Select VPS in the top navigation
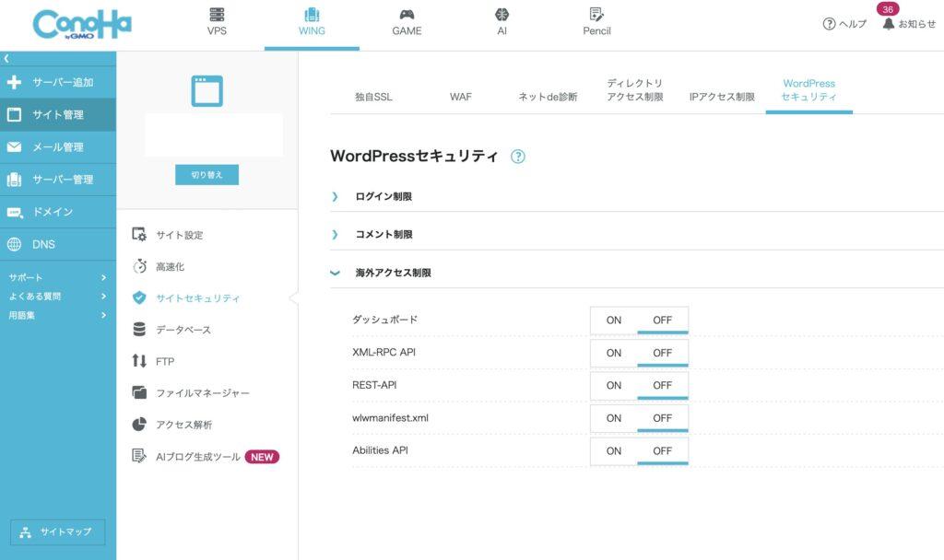The image size is (944, 560). click(217, 22)
